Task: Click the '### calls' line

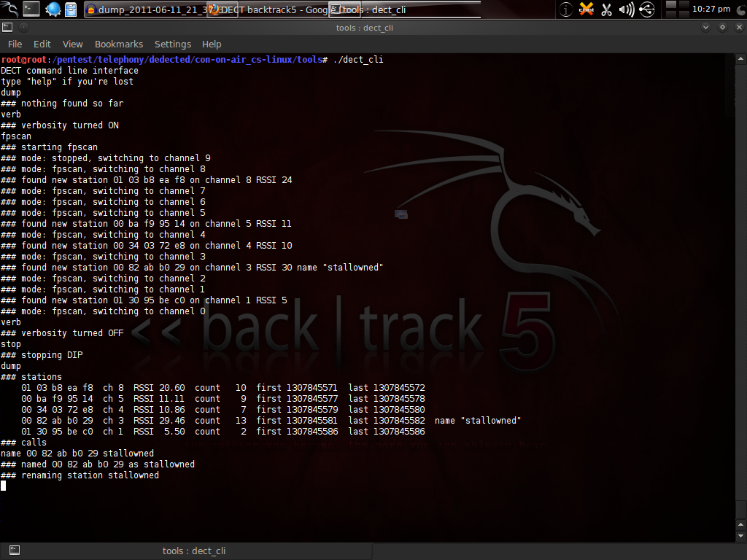Action: (x=24, y=443)
